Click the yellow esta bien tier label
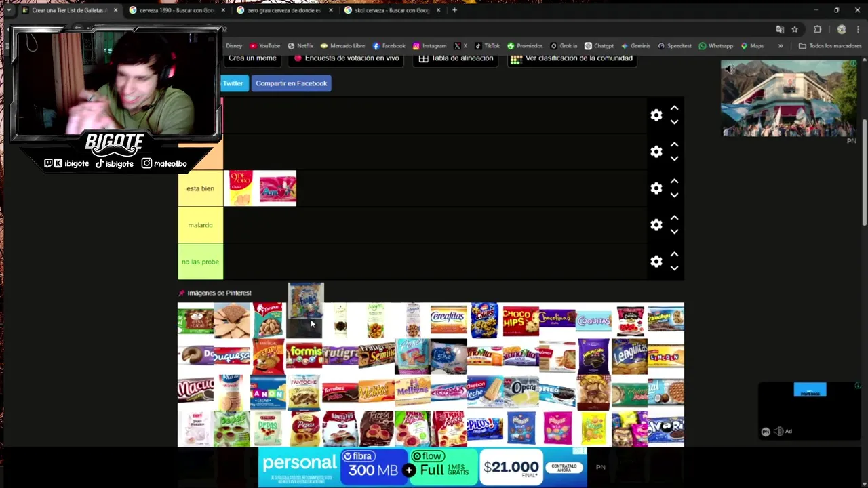The image size is (868, 488). pyautogui.click(x=200, y=188)
